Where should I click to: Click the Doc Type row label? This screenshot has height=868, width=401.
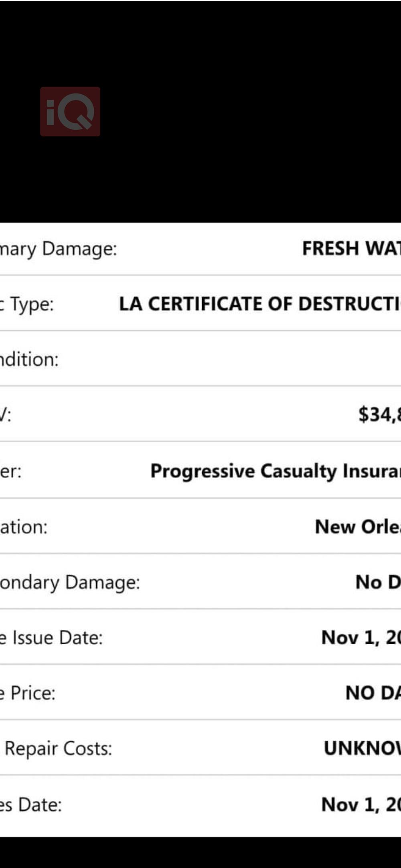[27, 304]
